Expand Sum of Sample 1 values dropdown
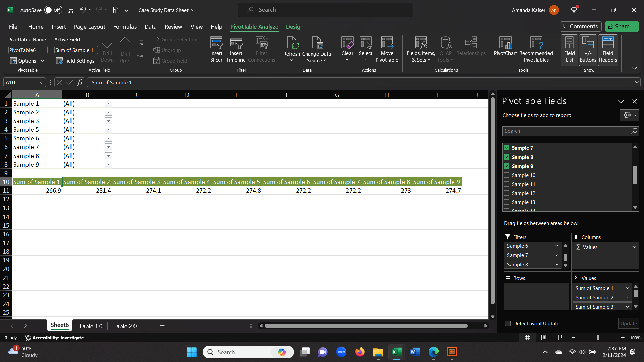This screenshot has height=362, width=644. coord(627,288)
